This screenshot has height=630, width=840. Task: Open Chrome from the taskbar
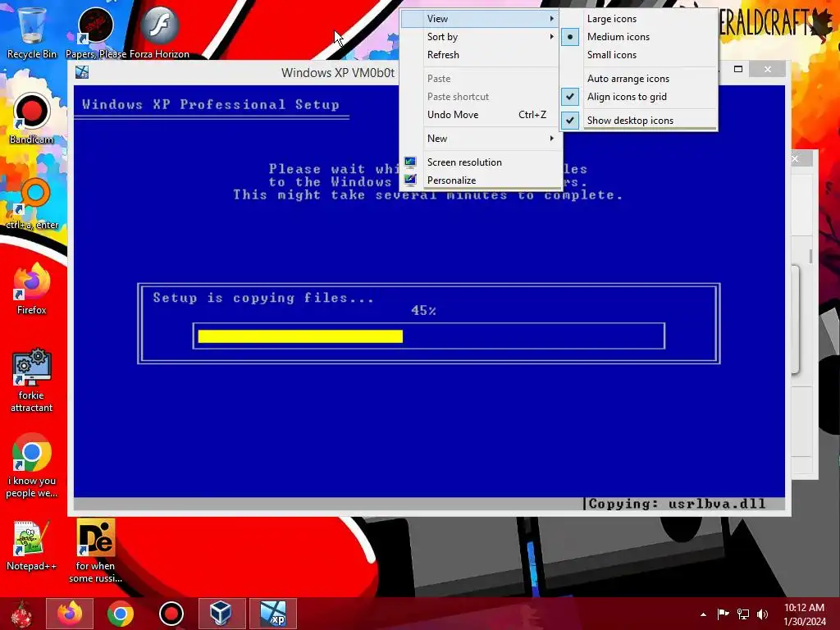tap(121, 614)
